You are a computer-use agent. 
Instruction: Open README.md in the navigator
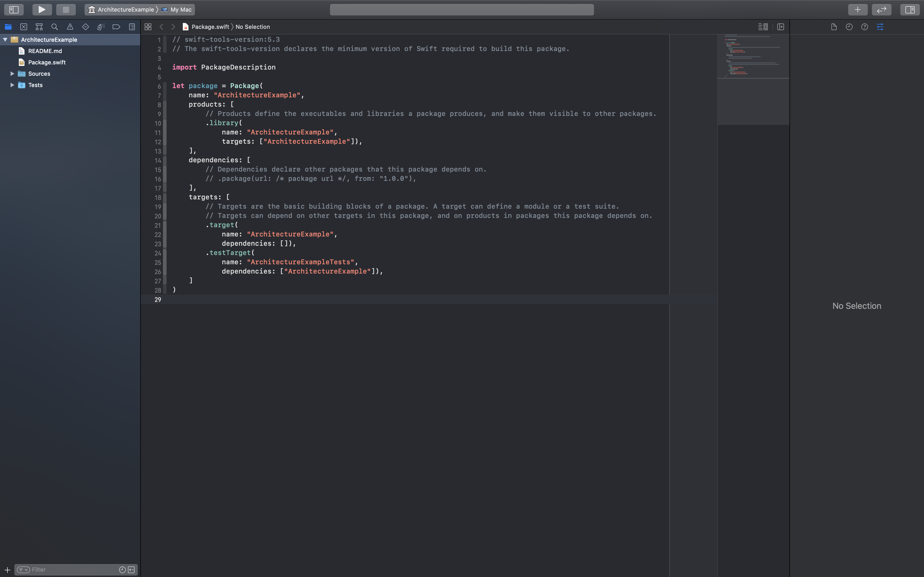(x=45, y=51)
